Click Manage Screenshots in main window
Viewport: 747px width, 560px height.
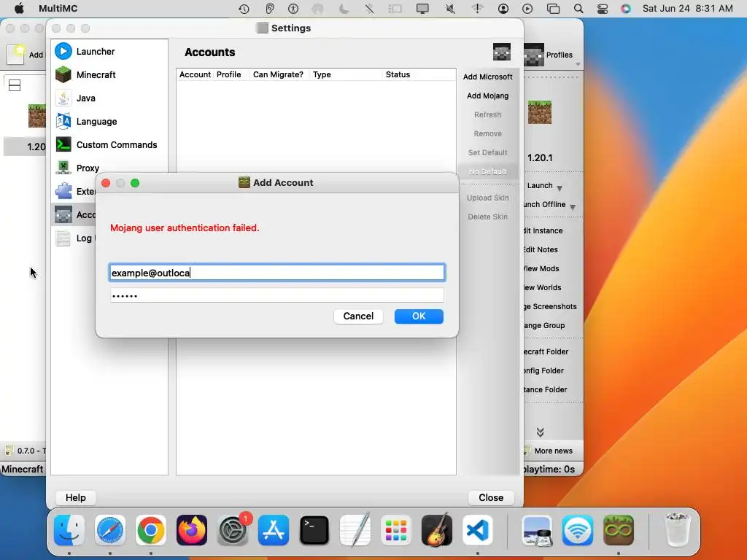[x=550, y=307]
